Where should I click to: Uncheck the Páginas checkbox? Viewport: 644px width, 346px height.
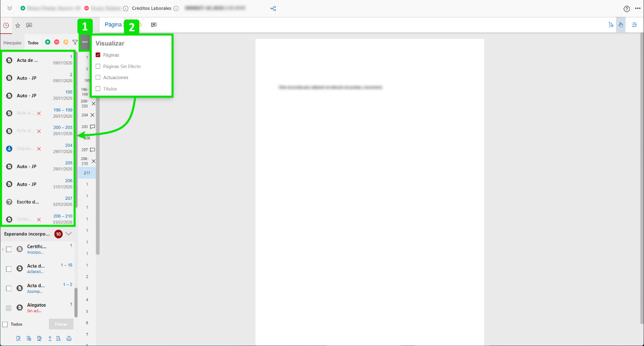(x=98, y=55)
